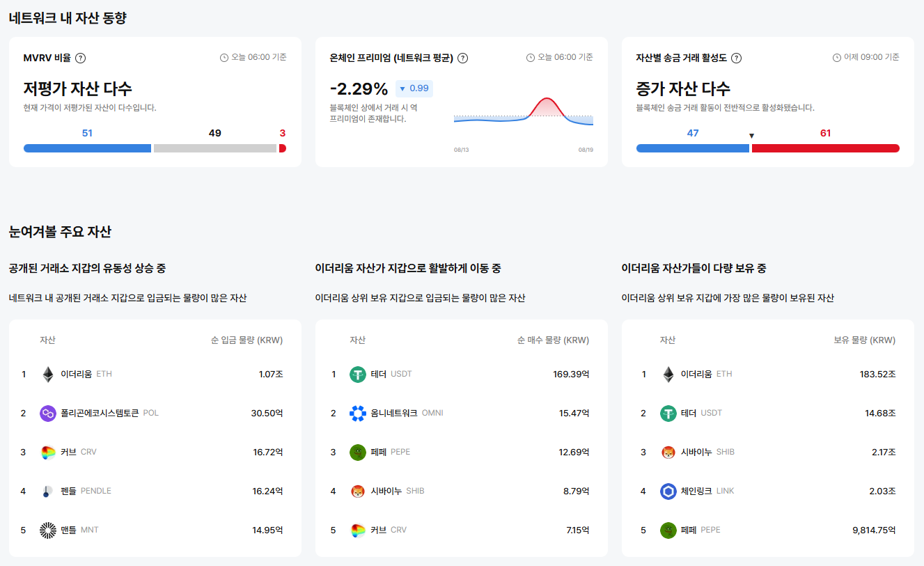Click the blue -0.99 change badge

coord(414,88)
